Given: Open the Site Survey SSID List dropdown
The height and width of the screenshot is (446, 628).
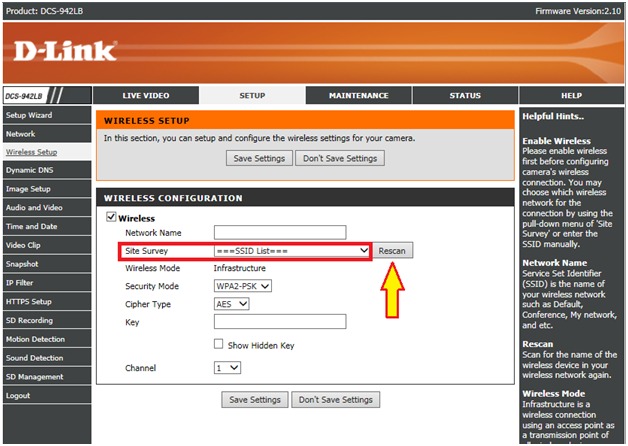Looking at the screenshot, I should [x=291, y=250].
